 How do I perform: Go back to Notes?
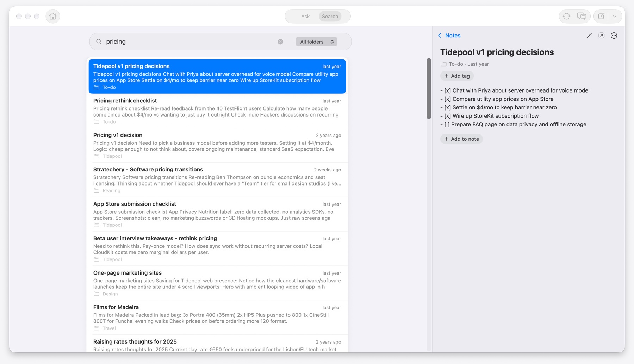[449, 36]
